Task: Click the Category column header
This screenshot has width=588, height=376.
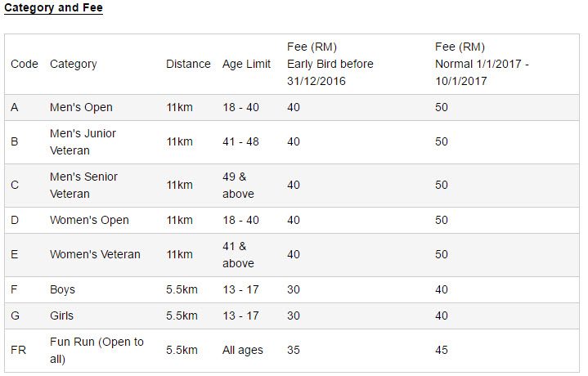Action: point(74,64)
